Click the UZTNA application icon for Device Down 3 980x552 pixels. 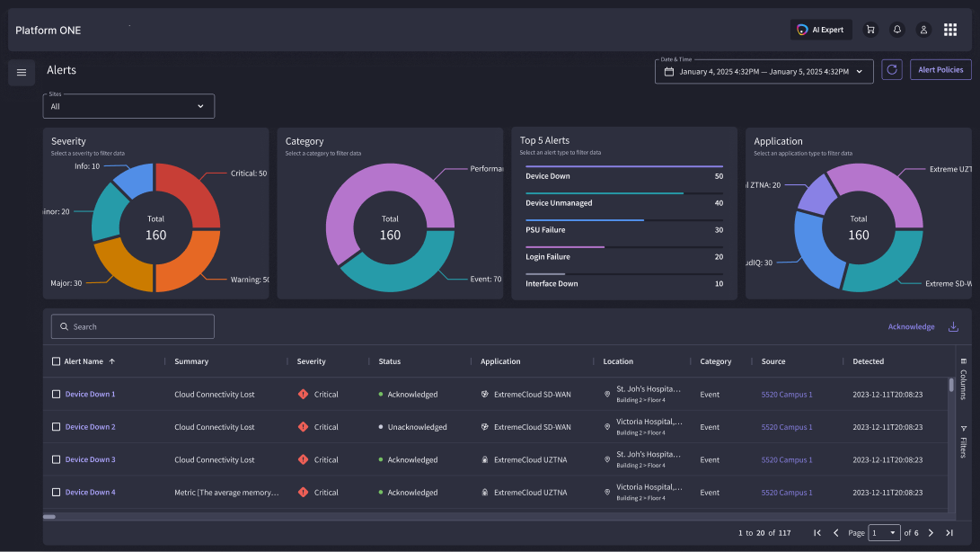[484, 459]
